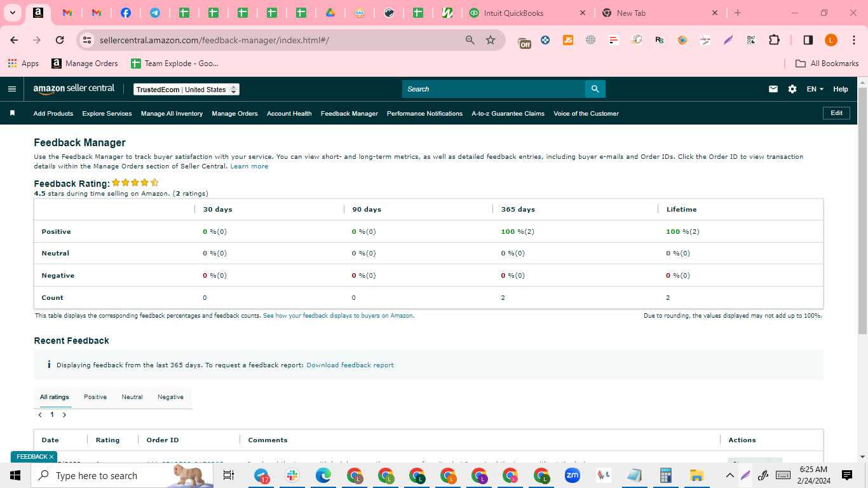This screenshot has height=488, width=868.
Task: Click the Help link in header
Action: click(841, 89)
